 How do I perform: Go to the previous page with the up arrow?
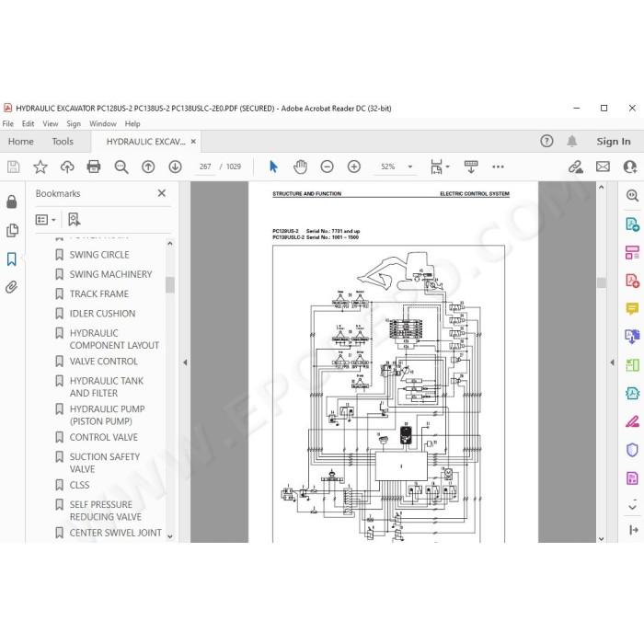(148, 167)
